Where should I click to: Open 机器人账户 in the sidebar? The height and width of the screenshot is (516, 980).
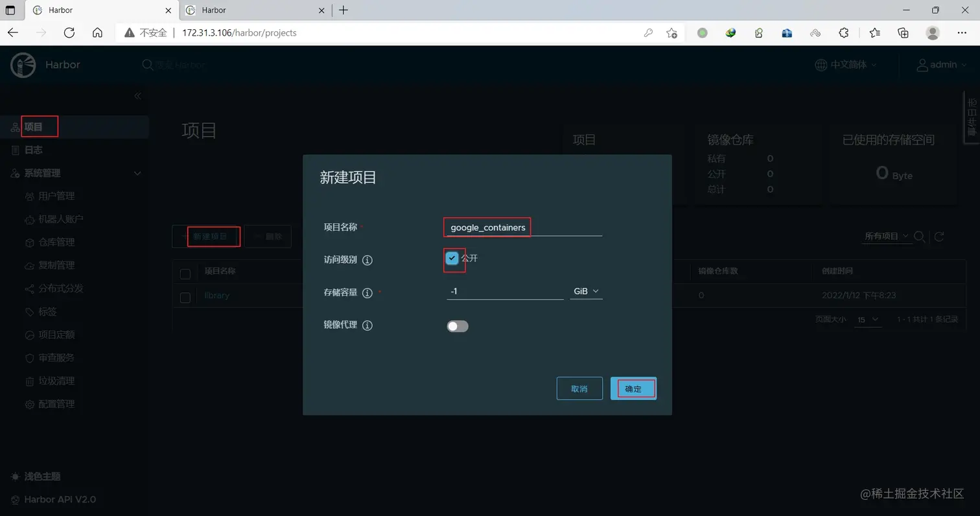point(61,220)
